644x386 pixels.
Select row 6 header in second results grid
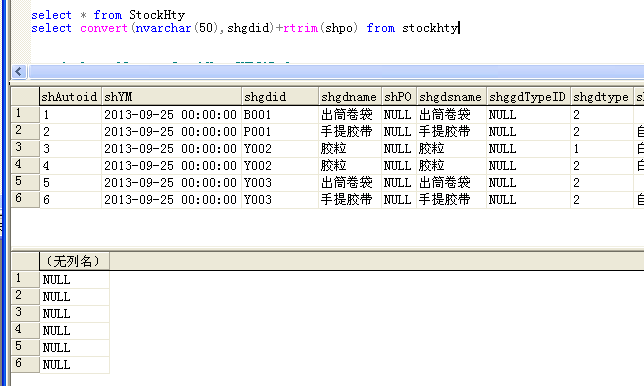(x=25, y=364)
